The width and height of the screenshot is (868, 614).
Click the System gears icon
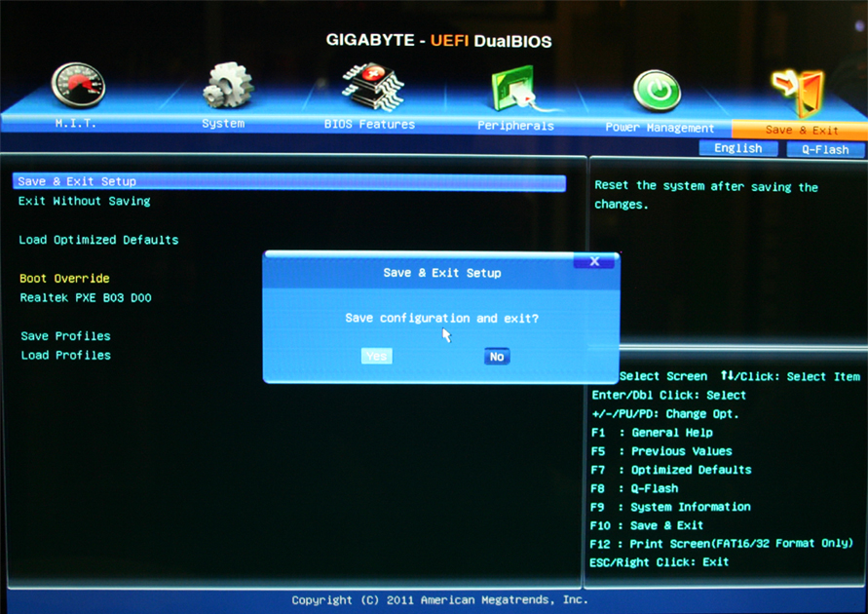pos(228,84)
